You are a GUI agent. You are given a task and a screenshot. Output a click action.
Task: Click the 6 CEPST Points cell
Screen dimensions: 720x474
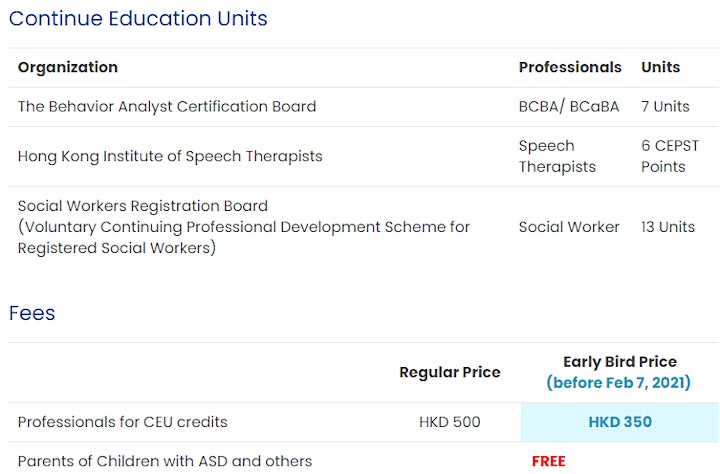(670, 156)
